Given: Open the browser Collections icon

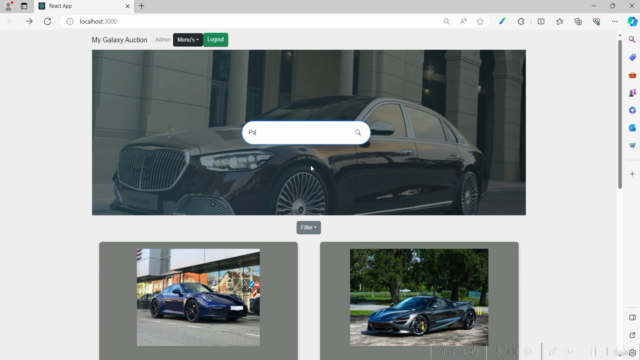Looking at the screenshot, I should coord(578,22).
